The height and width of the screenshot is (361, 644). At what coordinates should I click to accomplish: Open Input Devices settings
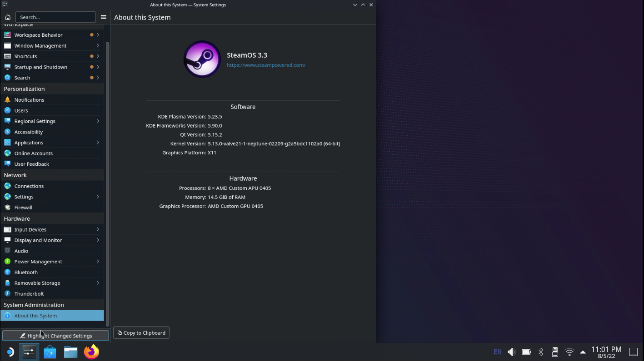[x=52, y=229]
